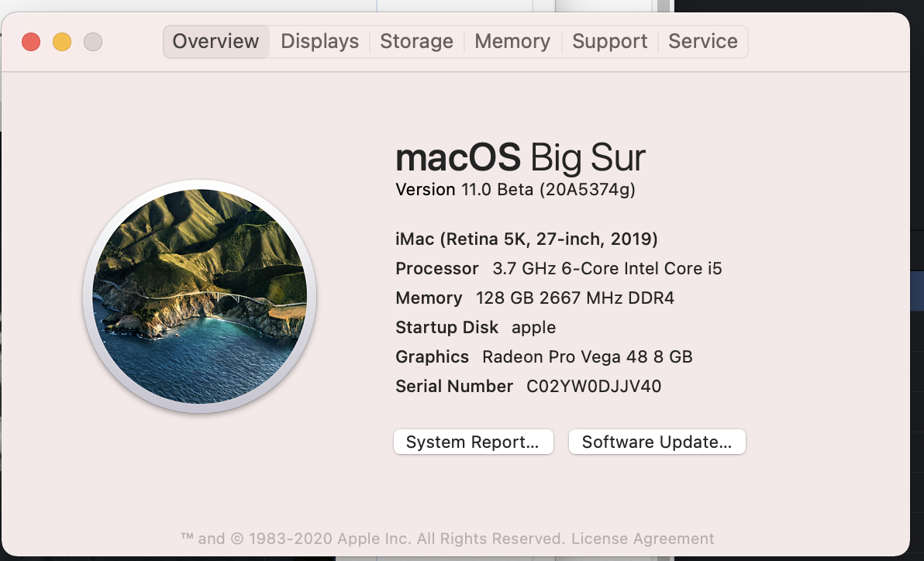Click the 3.7 GHz processor information
This screenshot has height=561, width=924.
pyautogui.click(x=607, y=268)
